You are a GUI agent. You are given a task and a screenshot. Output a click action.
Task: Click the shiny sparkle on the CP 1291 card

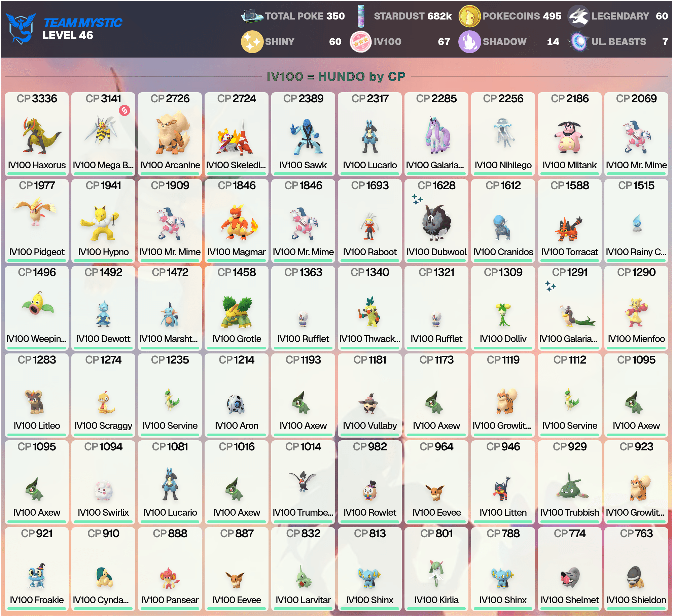click(x=551, y=286)
